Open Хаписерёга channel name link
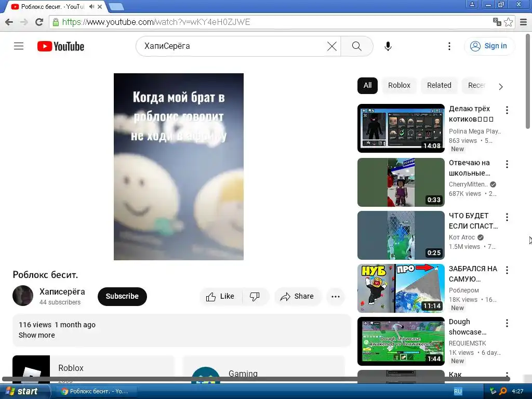 point(62,291)
